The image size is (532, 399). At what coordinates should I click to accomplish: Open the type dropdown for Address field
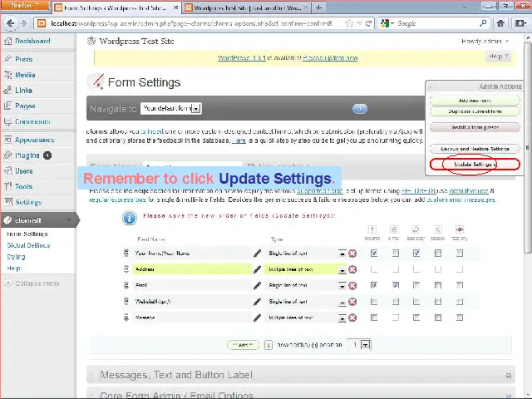point(342,270)
